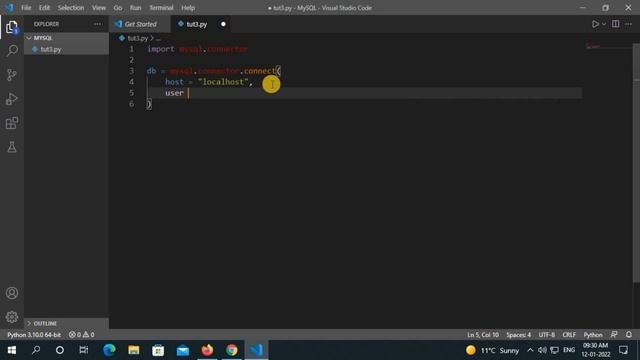
Task: Open the File menu
Action: tap(26, 8)
